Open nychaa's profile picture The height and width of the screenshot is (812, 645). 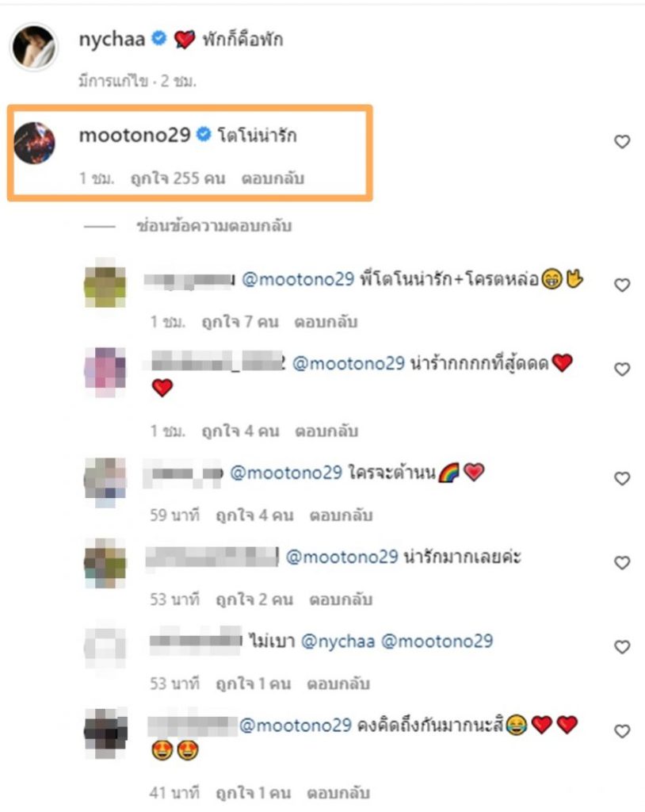click(x=34, y=47)
